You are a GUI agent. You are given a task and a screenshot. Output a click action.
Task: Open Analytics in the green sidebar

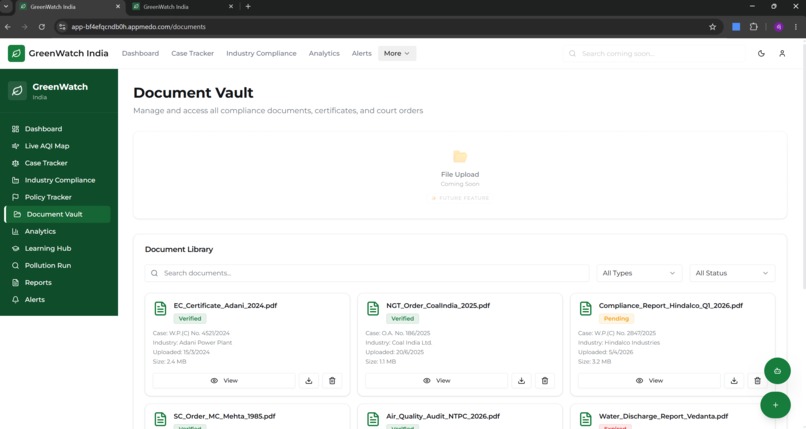tap(59, 231)
